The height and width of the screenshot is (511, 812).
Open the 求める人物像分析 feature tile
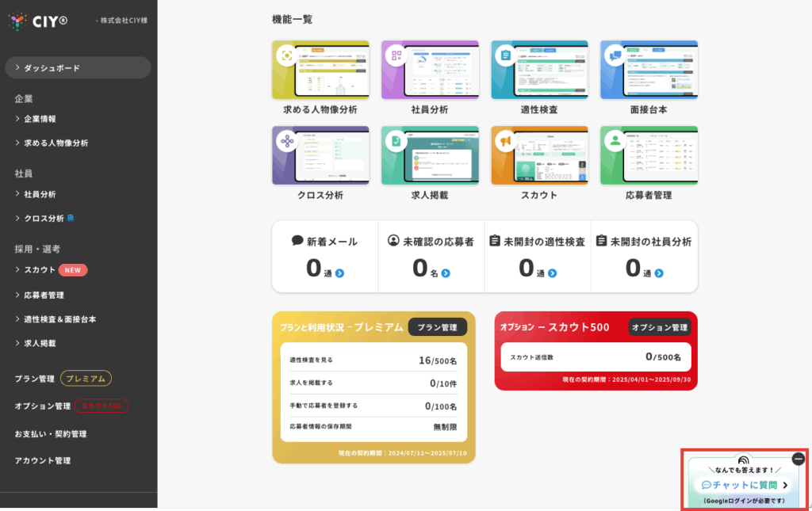[320, 71]
